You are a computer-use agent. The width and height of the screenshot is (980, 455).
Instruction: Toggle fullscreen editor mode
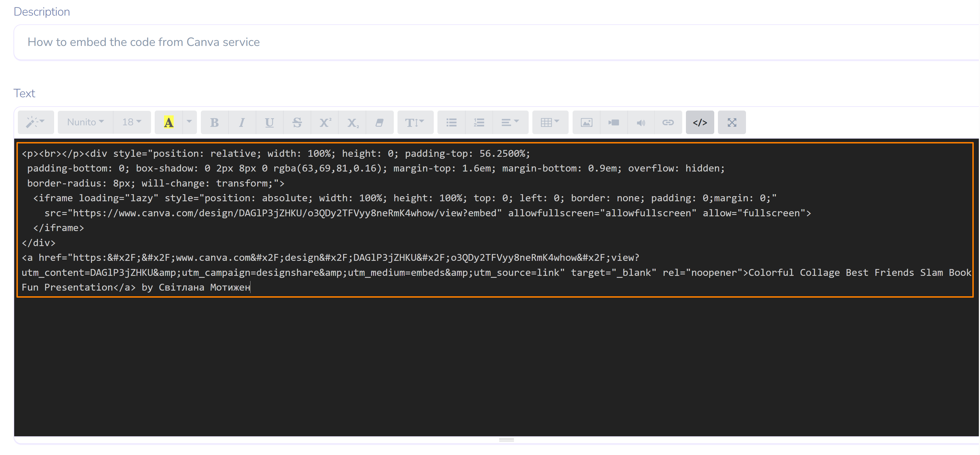(732, 122)
